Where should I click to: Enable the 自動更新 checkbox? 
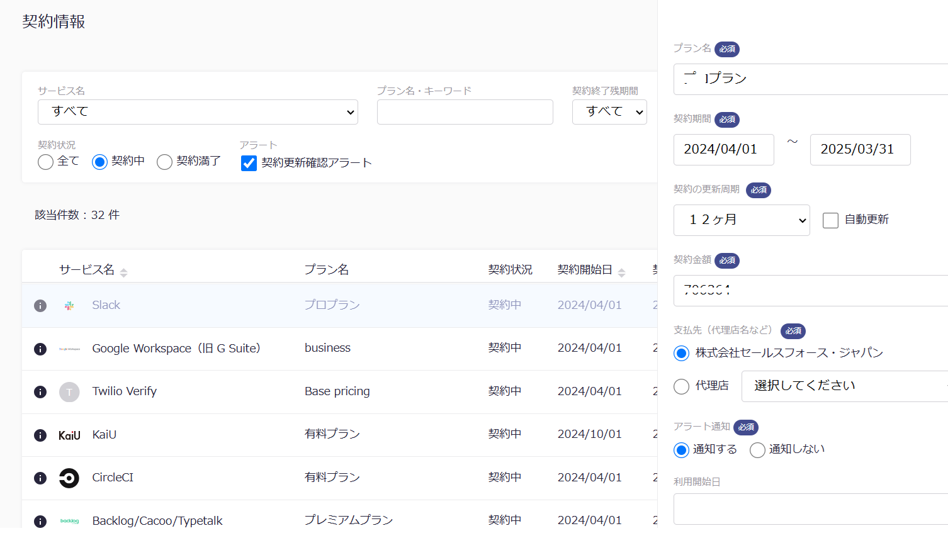[x=830, y=220]
